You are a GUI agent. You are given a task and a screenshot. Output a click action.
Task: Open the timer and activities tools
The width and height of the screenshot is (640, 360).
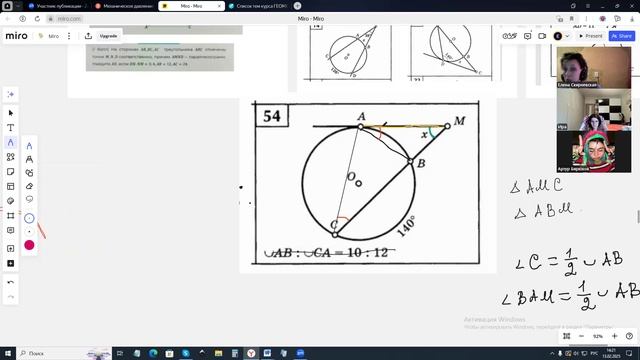[509, 36]
